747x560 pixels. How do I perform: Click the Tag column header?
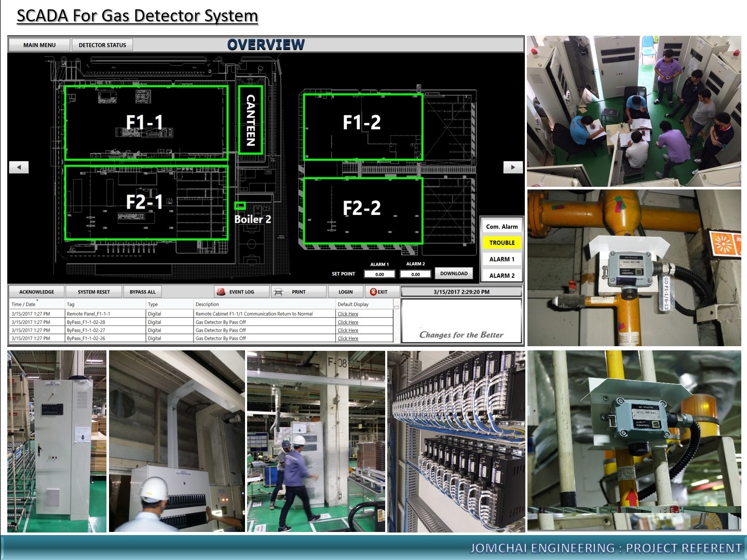[105, 304]
